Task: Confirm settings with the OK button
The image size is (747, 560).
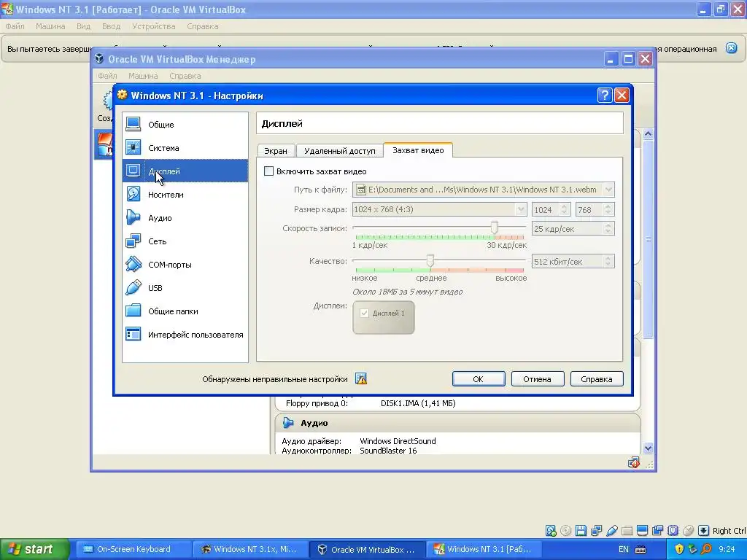Action: (479, 379)
